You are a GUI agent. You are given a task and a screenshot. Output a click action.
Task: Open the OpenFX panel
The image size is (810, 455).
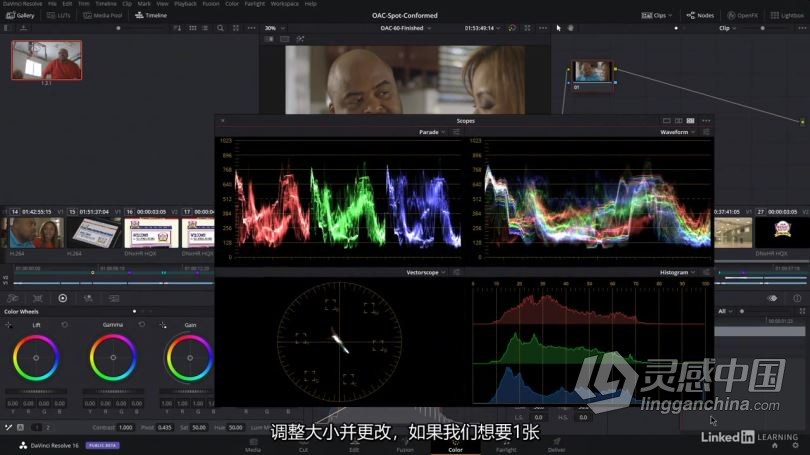tap(742, 15)
